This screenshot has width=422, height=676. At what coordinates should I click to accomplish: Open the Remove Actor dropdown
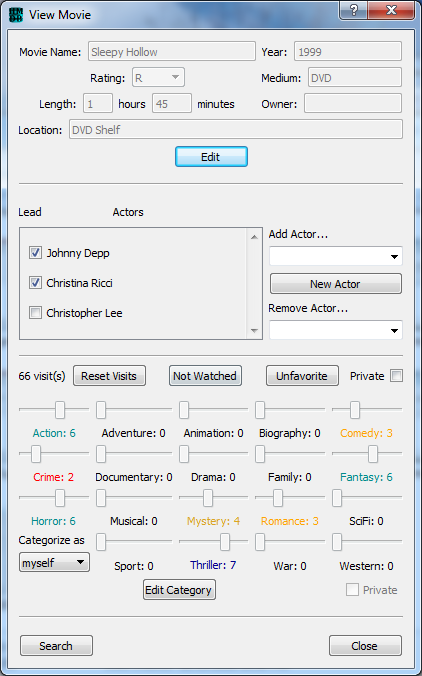click(x=335, y=330)
